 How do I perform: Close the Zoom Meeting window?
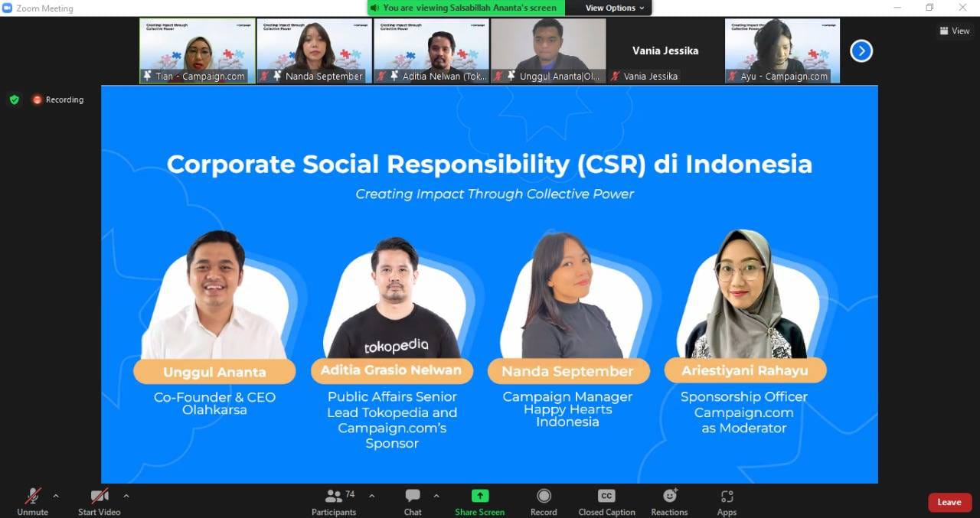[963, 8]
